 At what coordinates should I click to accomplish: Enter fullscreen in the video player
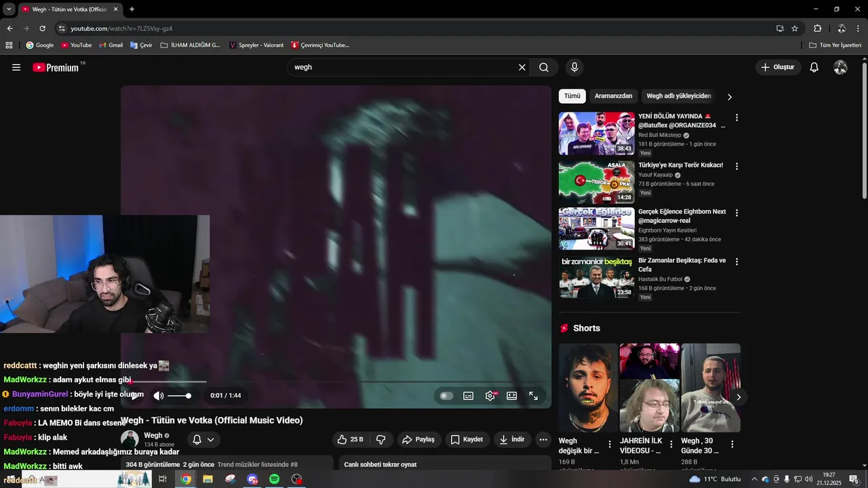pos(534,396)
